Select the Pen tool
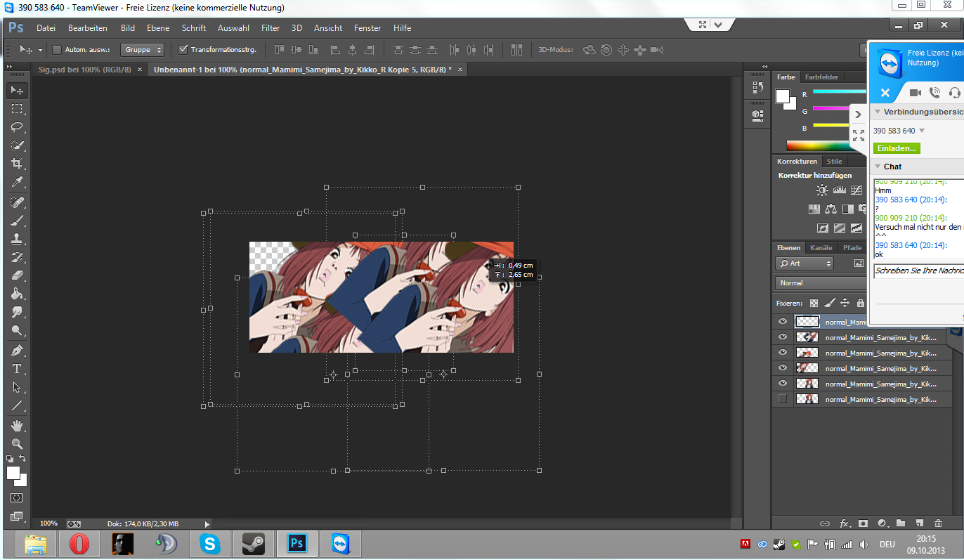 tap(17, 350)
